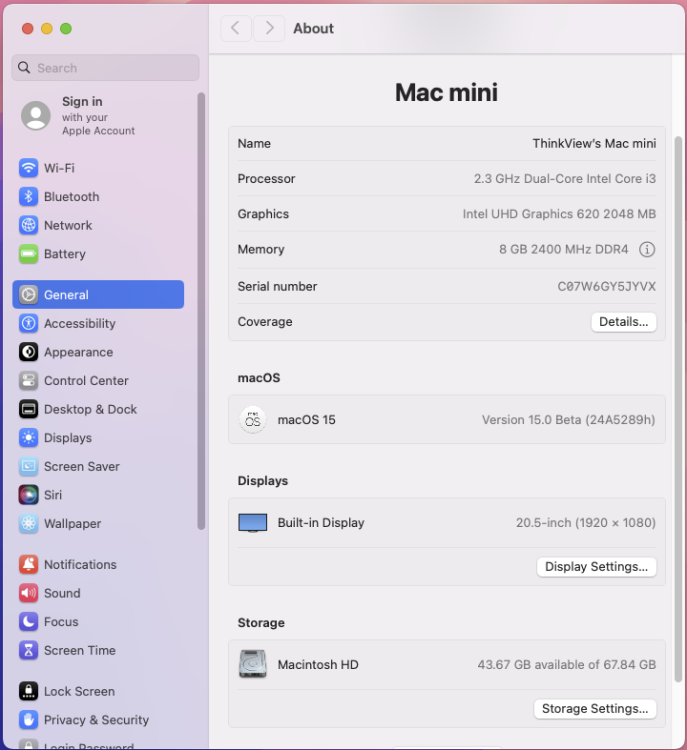Select the Screen Time label in sidebar
Viewport: 687px width, 750px height.
(80, 651)
